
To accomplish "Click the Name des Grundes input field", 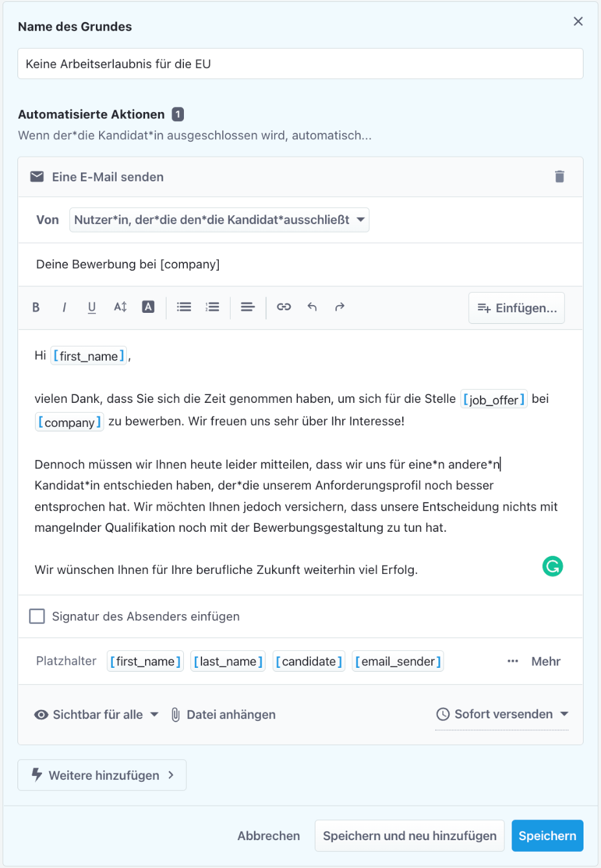I will (300, 64).
